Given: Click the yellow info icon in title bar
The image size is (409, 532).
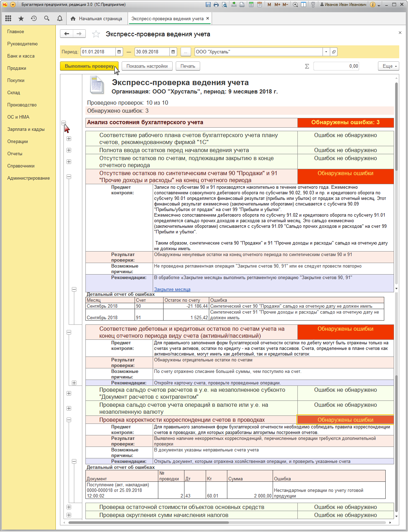Looking at the screenshot, I should click(373, 5).
